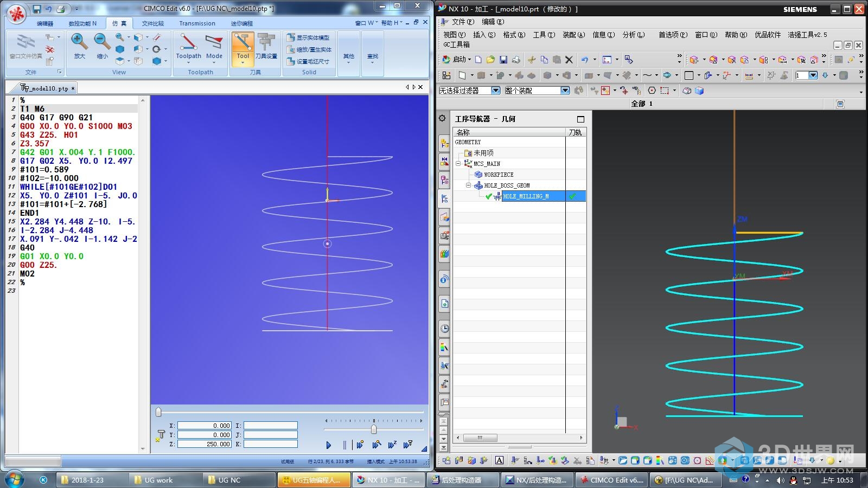Select the HOLE_MILLING_M operation
The width and height of the screenshot is (868, 488).
click(526, 196)
